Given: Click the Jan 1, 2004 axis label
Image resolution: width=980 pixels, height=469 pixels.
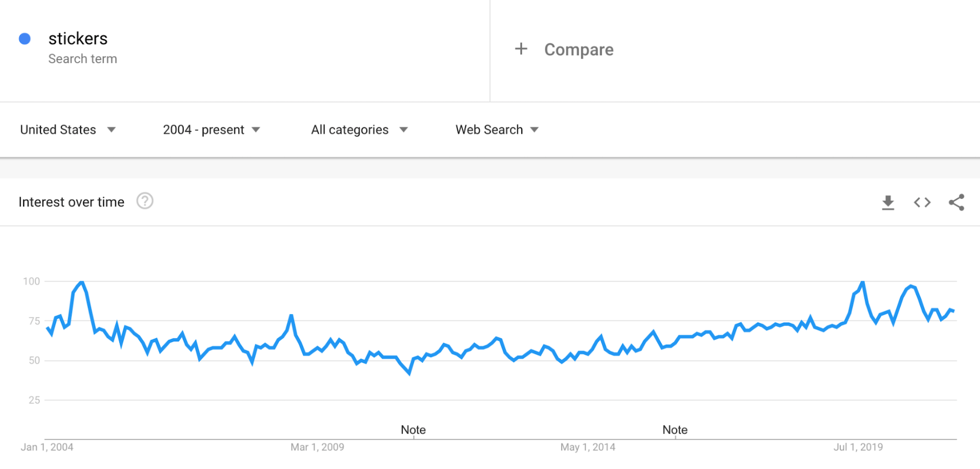Looking at the screenshot, I should [x=47, y=447].
